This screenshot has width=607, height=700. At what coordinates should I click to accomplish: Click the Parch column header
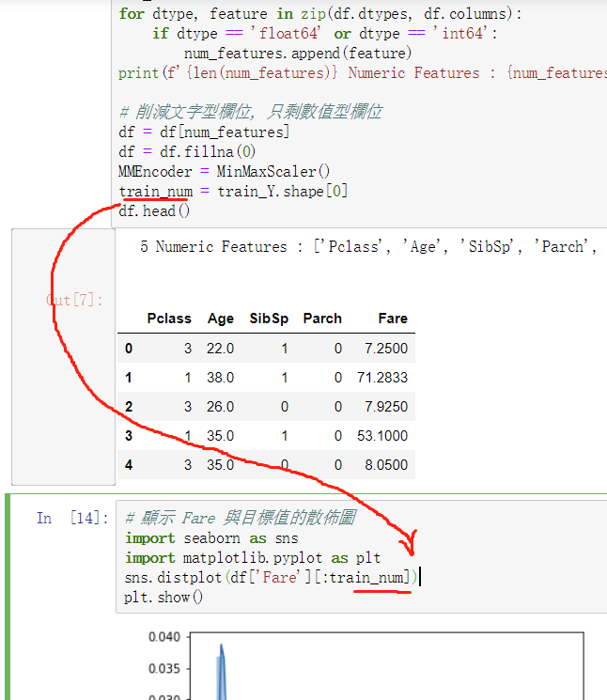pos(322,319)
